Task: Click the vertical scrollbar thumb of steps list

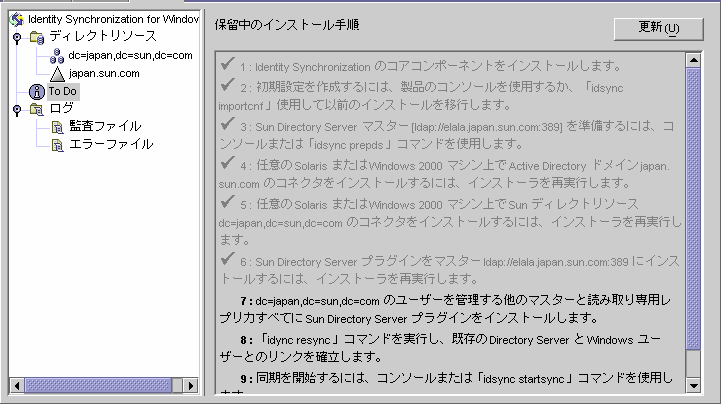Action: point(693,209)
